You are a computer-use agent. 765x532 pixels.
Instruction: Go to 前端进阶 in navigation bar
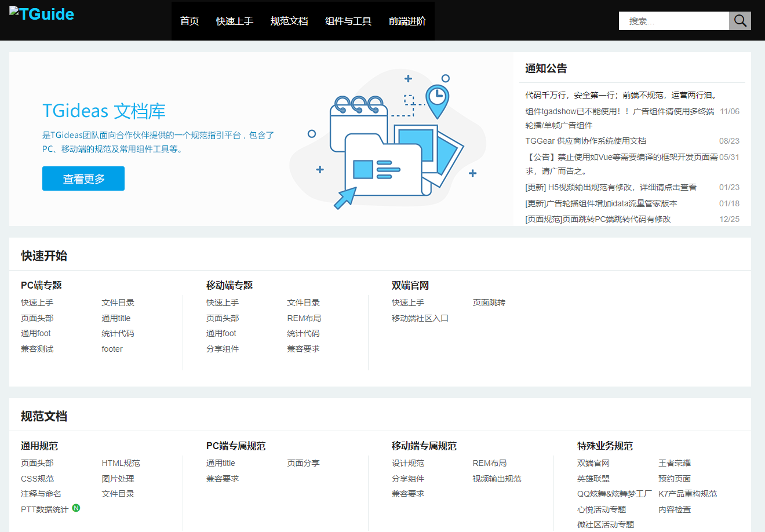pos(407,21)
